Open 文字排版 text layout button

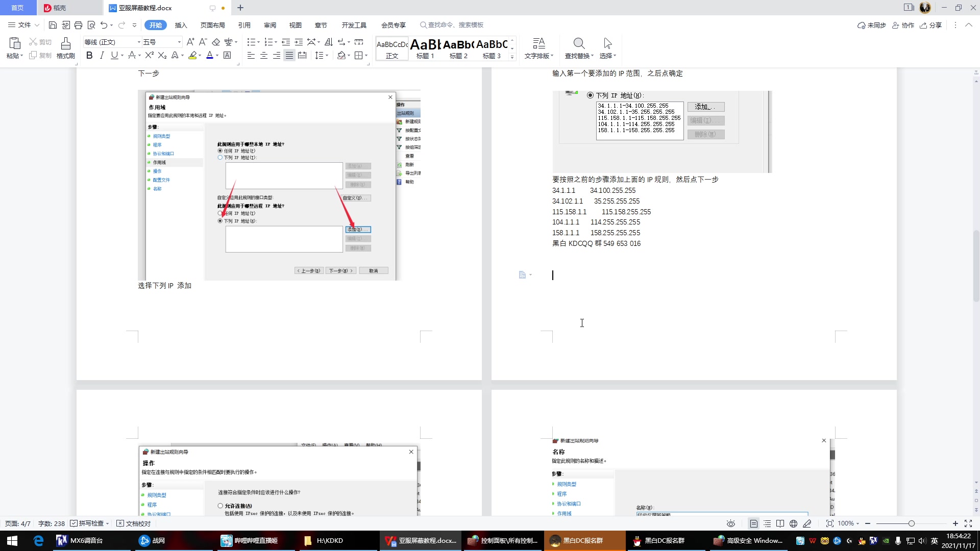[x=538, y=48]
